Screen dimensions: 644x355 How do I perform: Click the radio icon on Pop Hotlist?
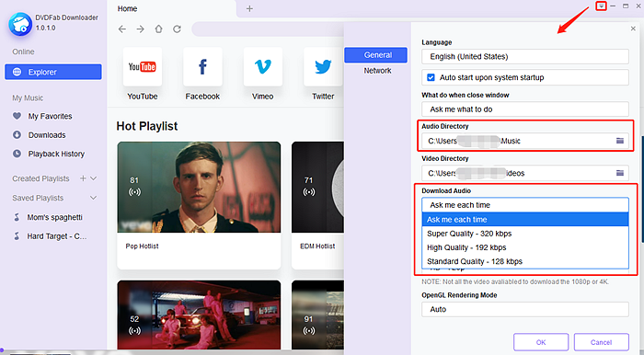pyautogui.click(x=134, y=191)
